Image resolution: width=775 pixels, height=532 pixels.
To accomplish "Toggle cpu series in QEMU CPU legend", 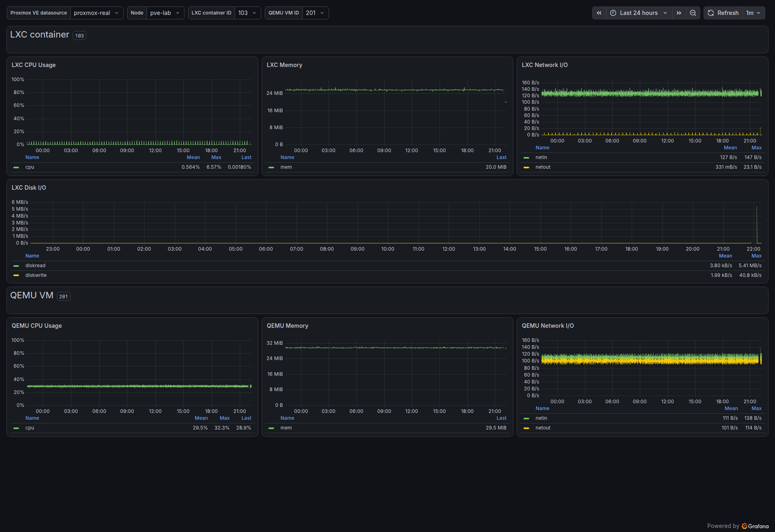I will (x=29, y=428).
